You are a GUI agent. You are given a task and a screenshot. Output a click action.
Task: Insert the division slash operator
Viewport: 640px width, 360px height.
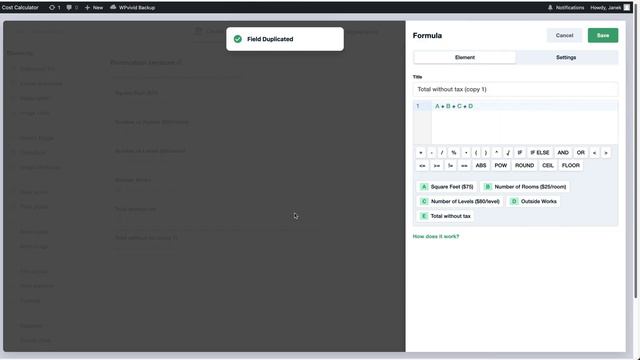[x=442, y=153]
